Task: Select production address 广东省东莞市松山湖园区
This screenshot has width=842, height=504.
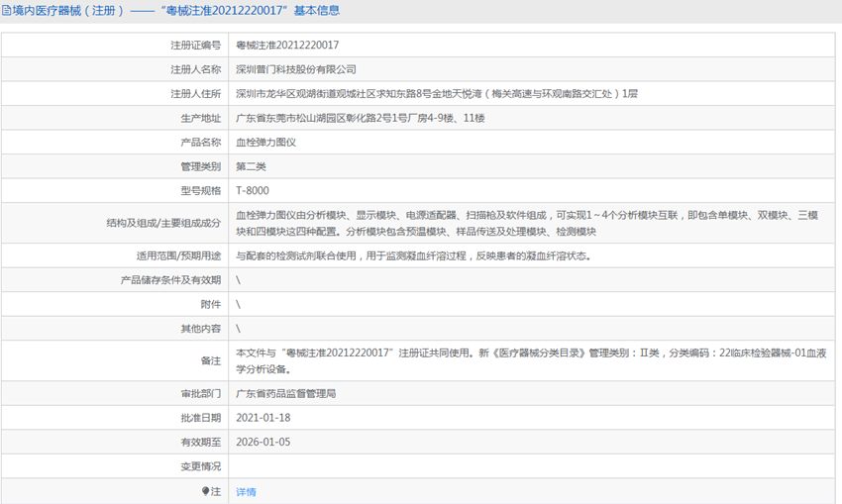Action: [x=361, y=118]
